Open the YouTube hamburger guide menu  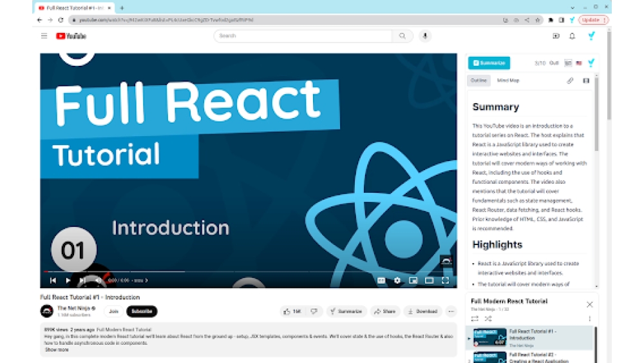click(44, 36)
